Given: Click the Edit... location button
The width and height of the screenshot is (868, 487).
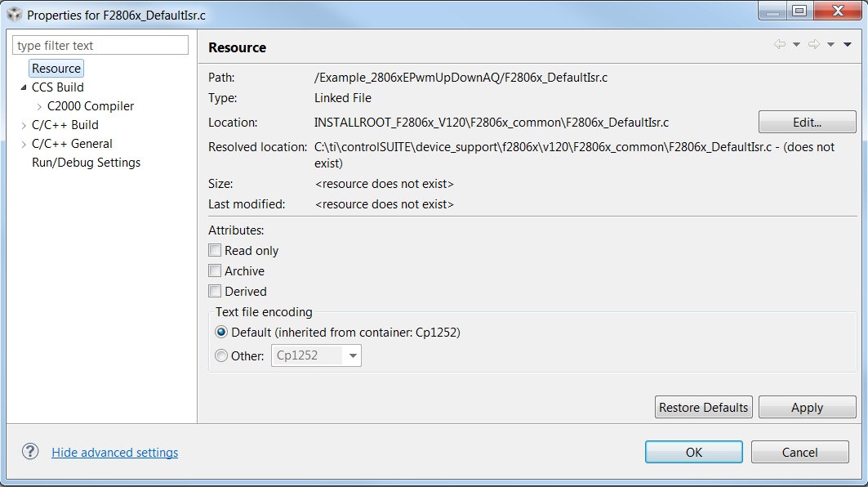Looking at the screenshot, I should click(x=807, y=123).
